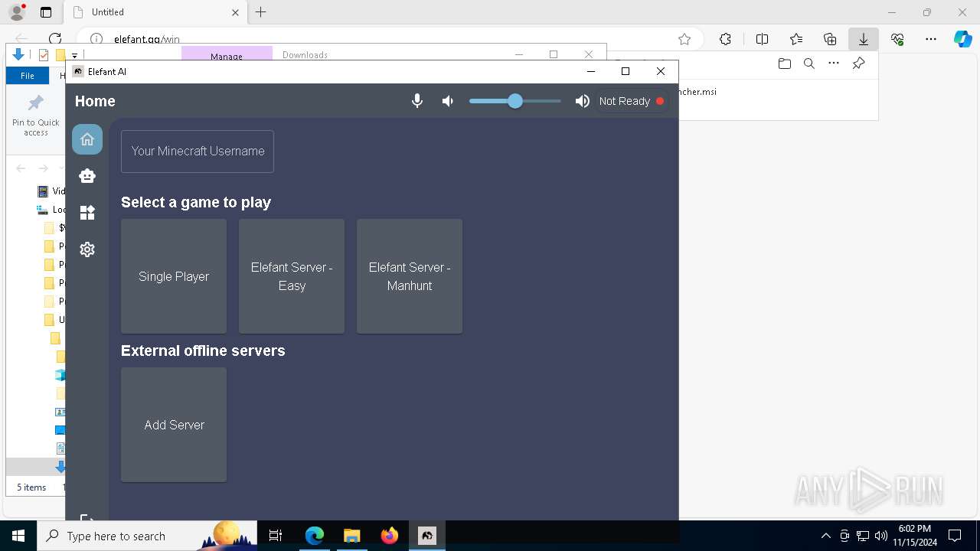Viewport: 980px width, 551px height.
Task: Click the Not Ready status indicator
Action: [x=632, y=101]
